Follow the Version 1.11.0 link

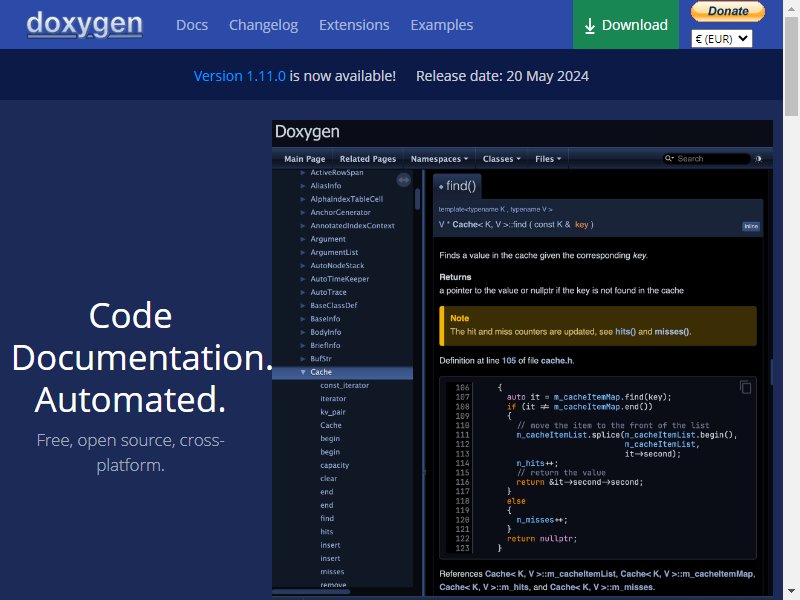coord(239,76)
